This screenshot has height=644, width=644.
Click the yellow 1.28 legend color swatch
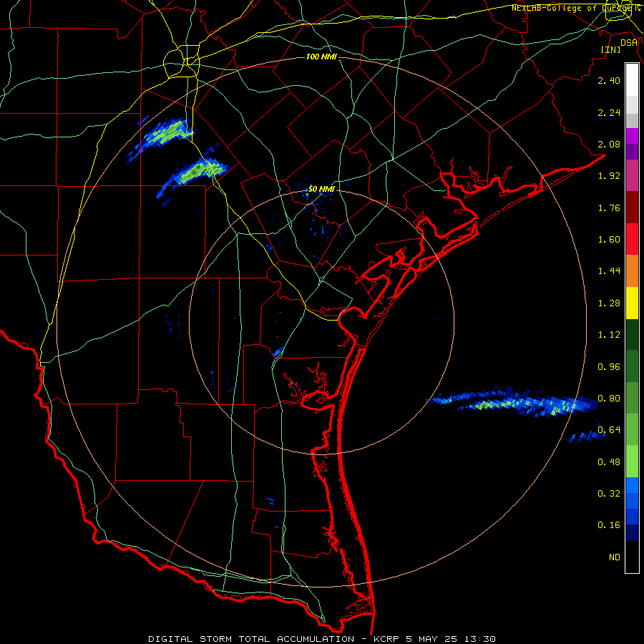click(632, 303)
